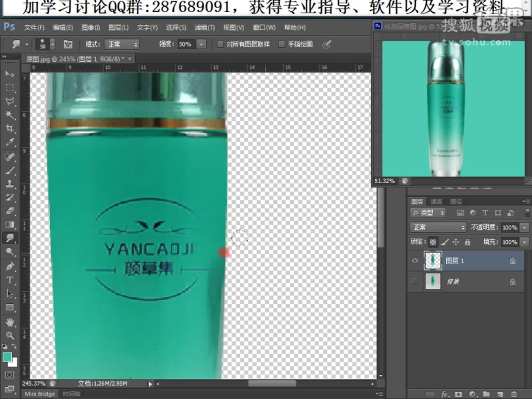Select the Hand tool
The image size is (532, 399).
[x=10, y=322]
